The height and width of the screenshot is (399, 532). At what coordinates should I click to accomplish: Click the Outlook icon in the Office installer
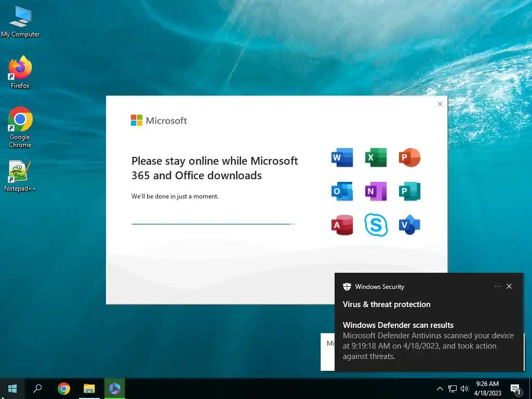point(342,191)
